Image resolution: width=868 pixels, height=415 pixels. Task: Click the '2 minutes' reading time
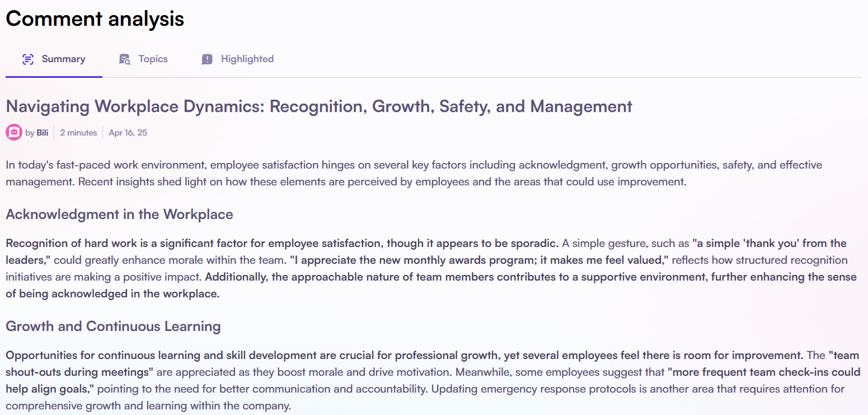click(x=78, y=133)
